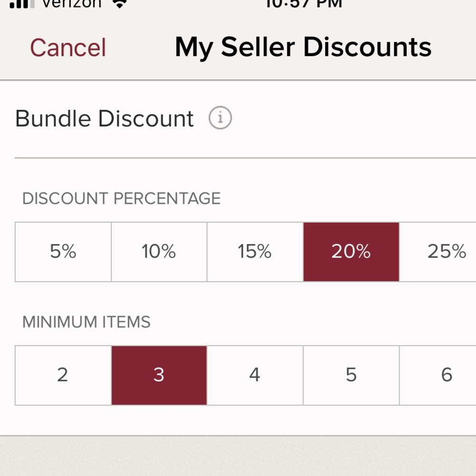Click the selected 3 minimum items option
The image size is (476, 476).
click(159, 375)
